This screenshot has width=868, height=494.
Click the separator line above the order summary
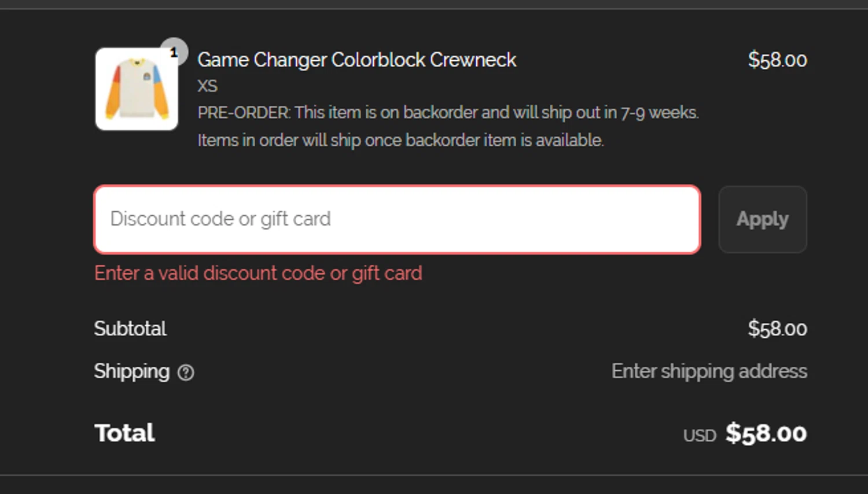tap(434, 9)
